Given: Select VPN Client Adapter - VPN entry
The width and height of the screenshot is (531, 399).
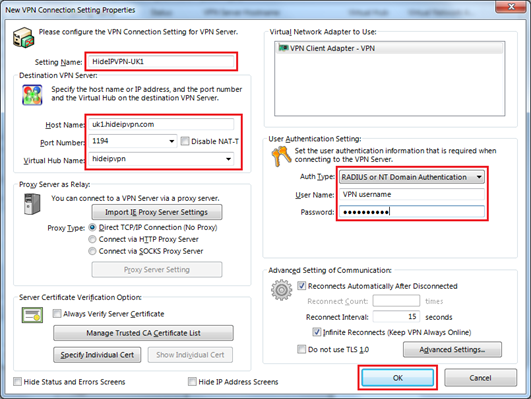Looking at the screenshot, I should 389,48.
